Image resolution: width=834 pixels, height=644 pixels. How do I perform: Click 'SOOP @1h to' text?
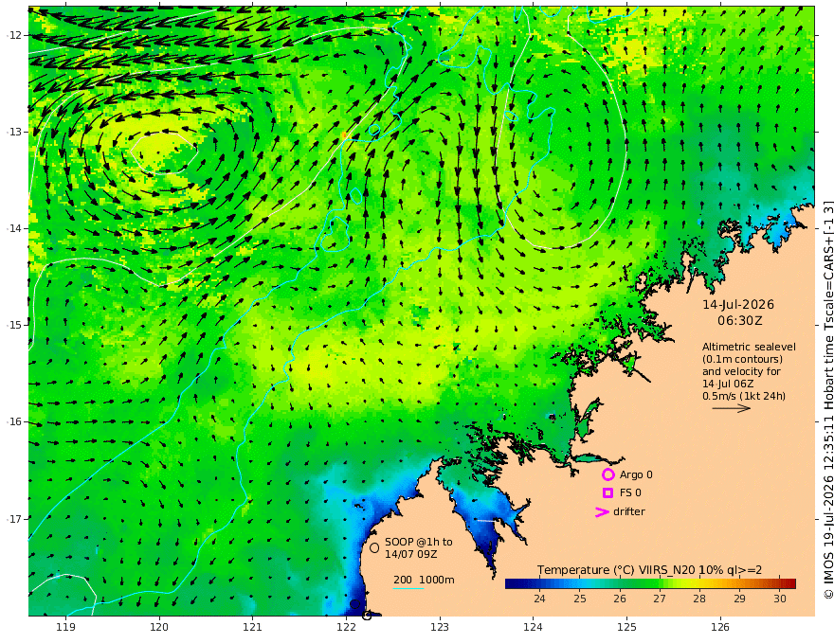click(x=419, y=542)
